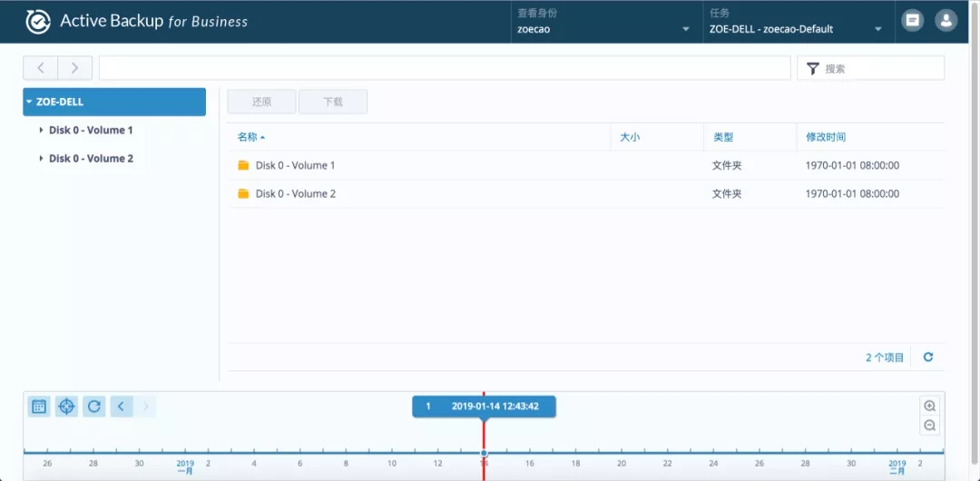This screenshot has width=980, height=481.
Task: Zoom in on the timeline
Action: [x=929, y=407]
